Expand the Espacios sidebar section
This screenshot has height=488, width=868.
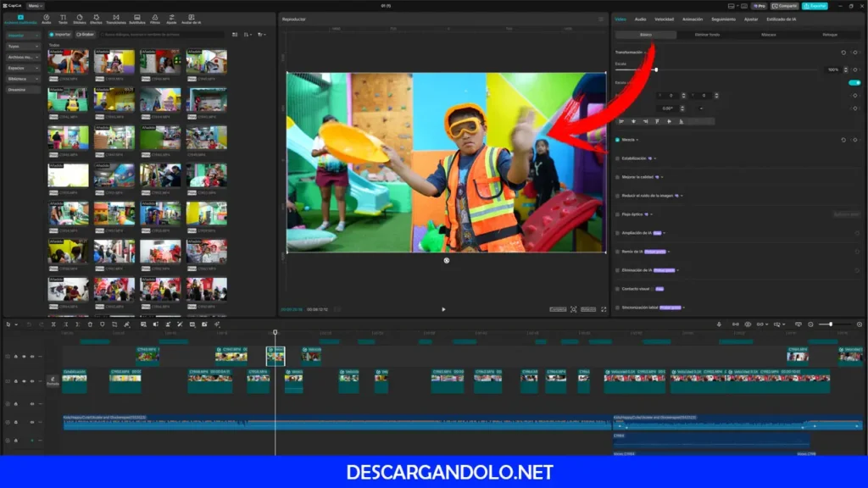coord(24,68)
